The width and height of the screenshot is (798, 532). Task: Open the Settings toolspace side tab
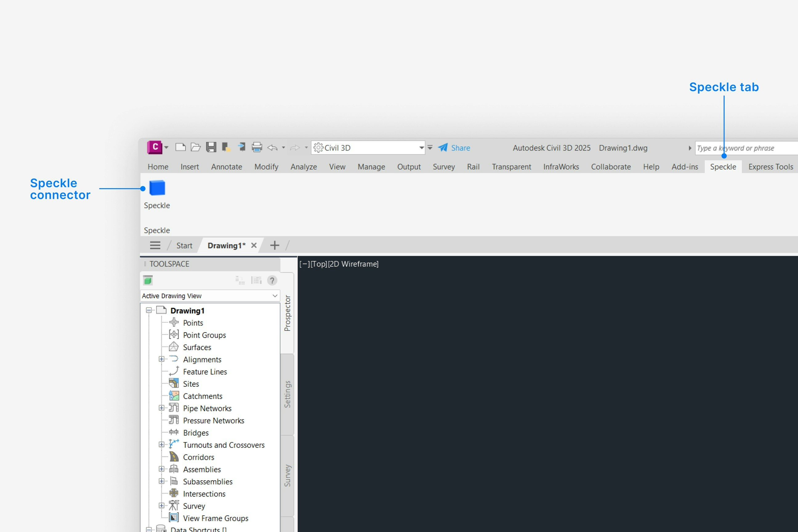click(287, 394)
